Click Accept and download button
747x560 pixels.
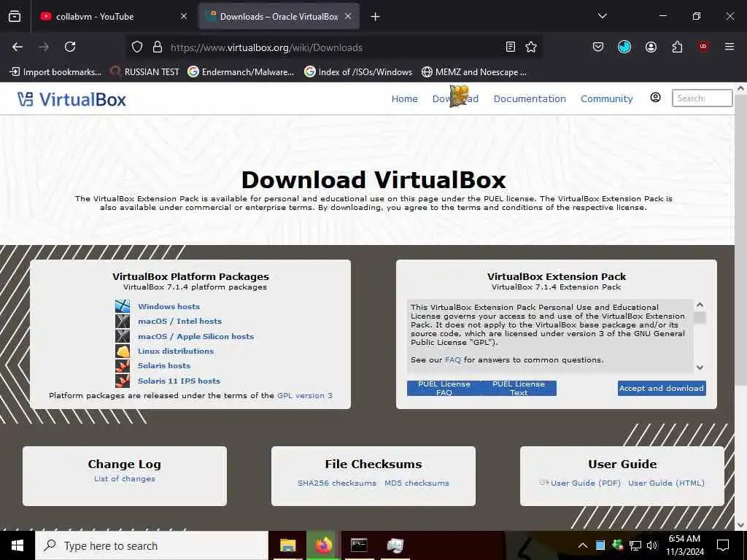point(662,388)
